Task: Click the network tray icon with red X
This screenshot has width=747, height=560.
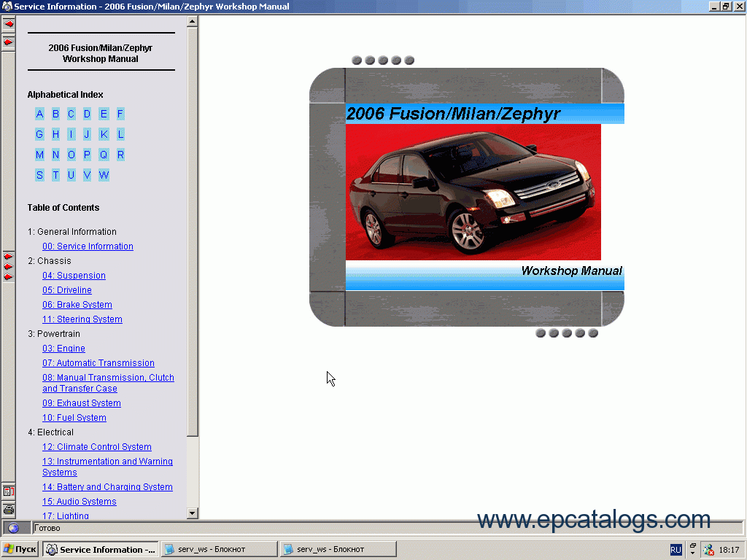Action: [708, 550]
